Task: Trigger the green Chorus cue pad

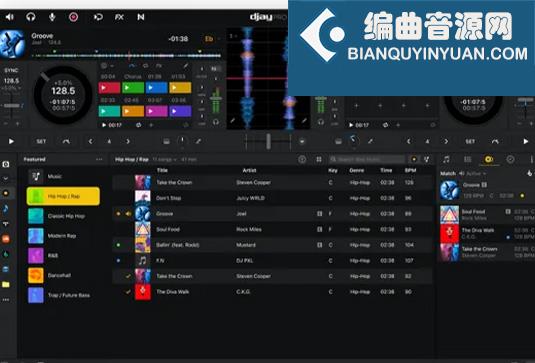Action: click(133, 88)
